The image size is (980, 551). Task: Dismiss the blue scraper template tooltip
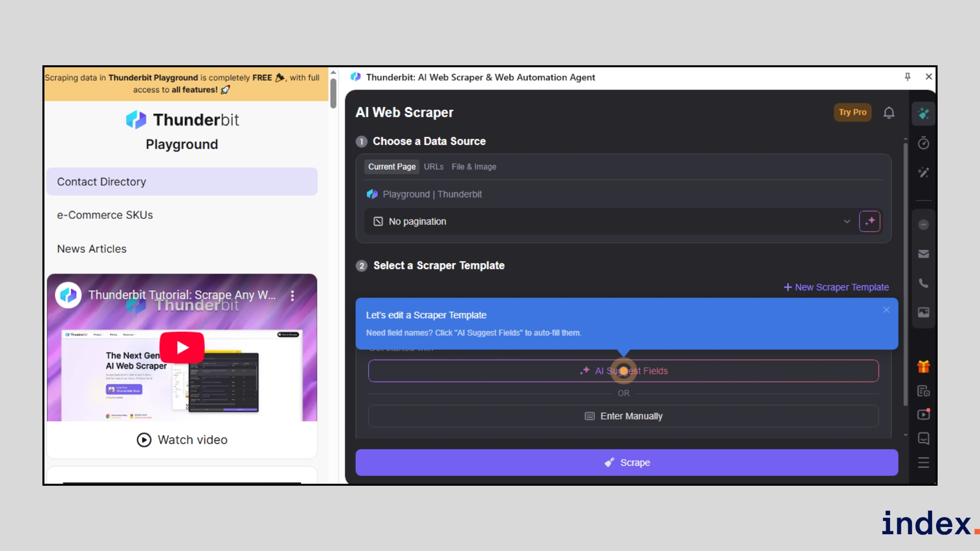(x=886, y=310)
